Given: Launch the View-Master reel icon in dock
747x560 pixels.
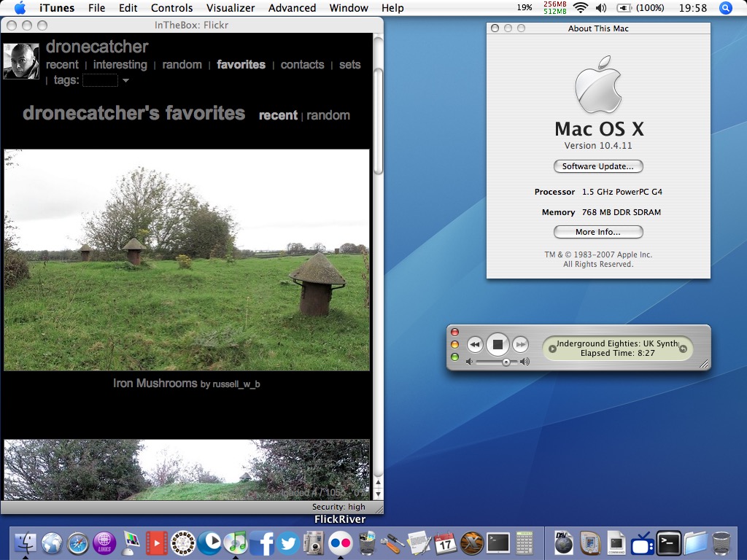Looking at the screenshot, I should coord(183,542).
